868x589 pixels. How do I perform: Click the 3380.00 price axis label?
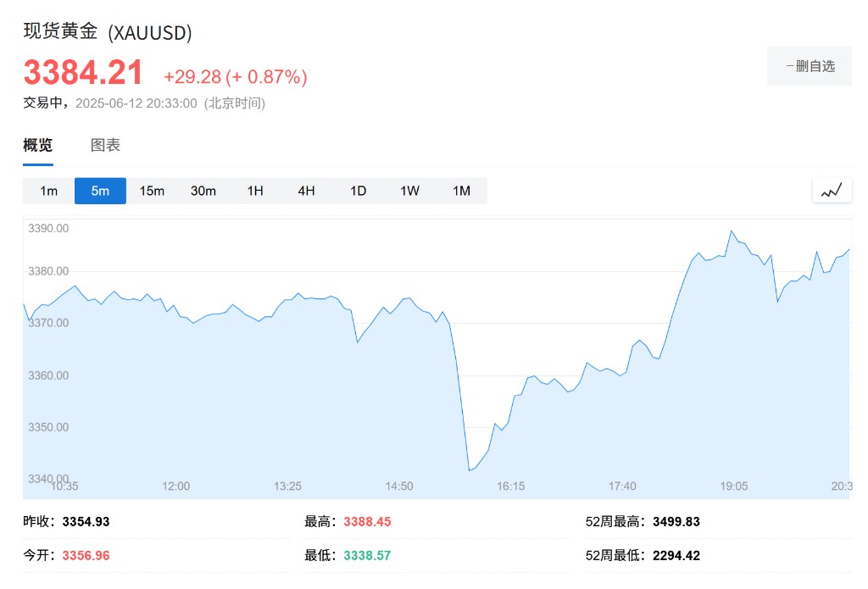(x=48, y=271)
